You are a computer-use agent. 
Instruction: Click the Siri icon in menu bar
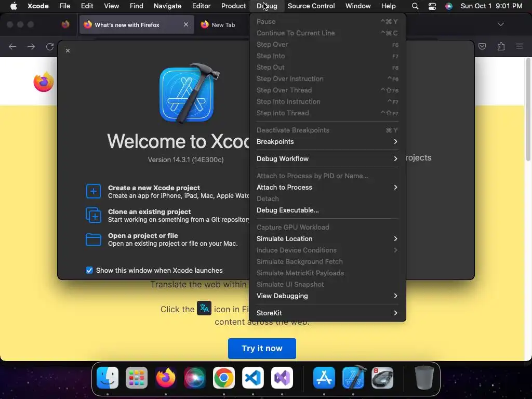click(448, 6)
